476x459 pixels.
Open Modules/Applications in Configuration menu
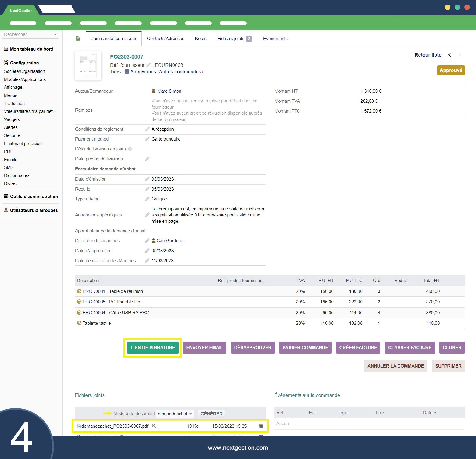pos(25,79)
